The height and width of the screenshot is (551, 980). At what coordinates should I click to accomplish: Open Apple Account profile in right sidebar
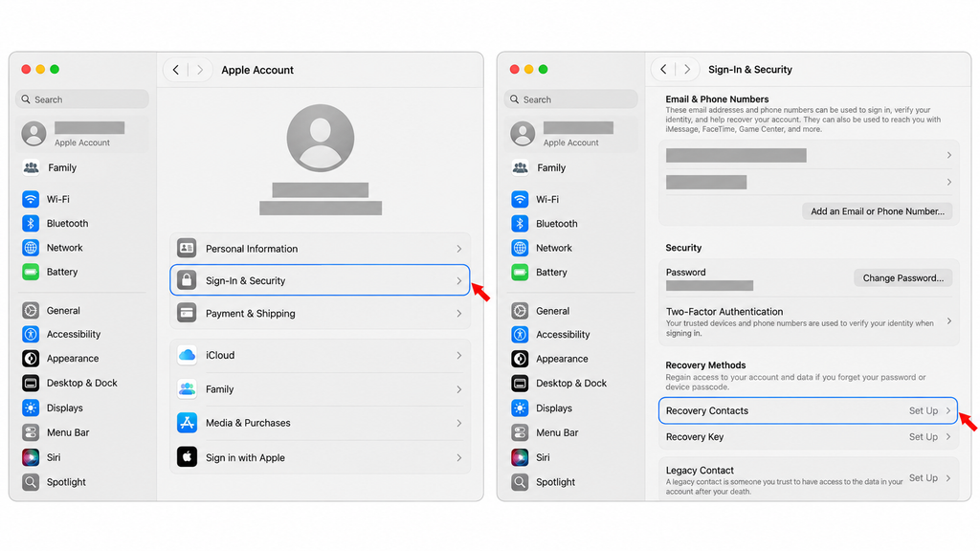click(571, 134)
